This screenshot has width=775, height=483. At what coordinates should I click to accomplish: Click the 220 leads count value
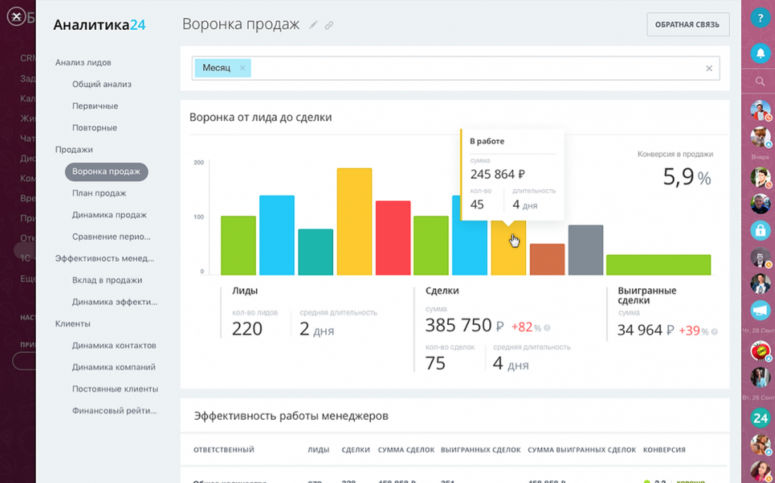(x=247, y=329)
